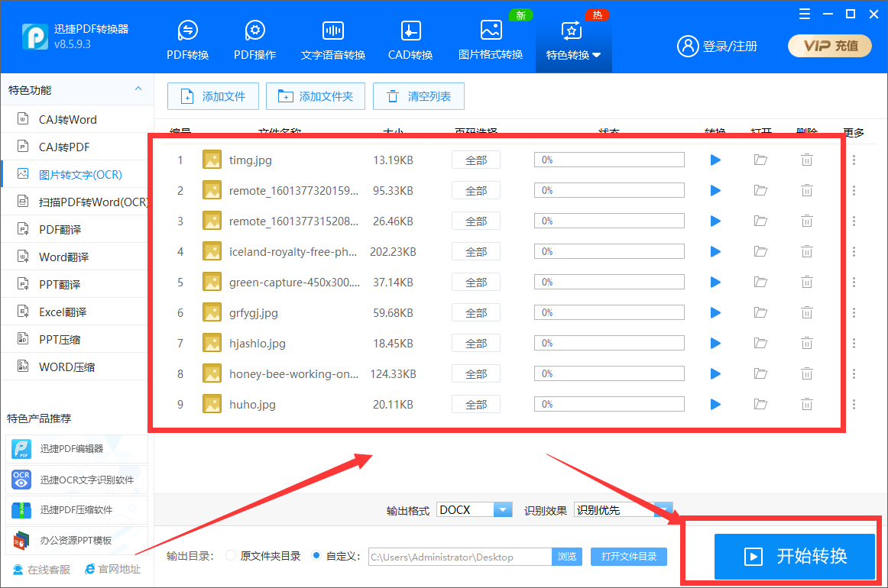Open folder icon for remote_1601377315208 row
The height and width of the screenshot is (588, 888).
pos(760,221)
